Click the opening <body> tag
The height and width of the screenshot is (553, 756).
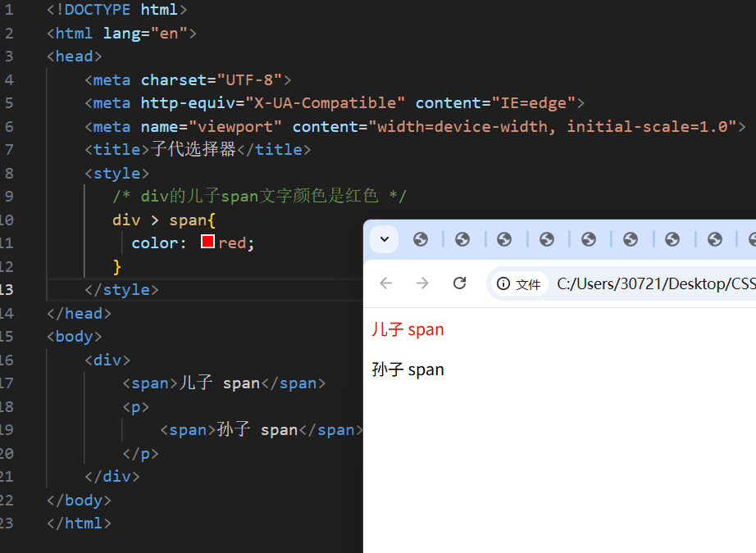(x=75, y=336)
